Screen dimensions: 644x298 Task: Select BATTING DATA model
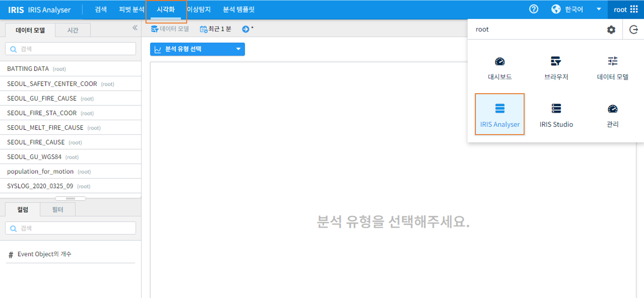pos(71,69)
